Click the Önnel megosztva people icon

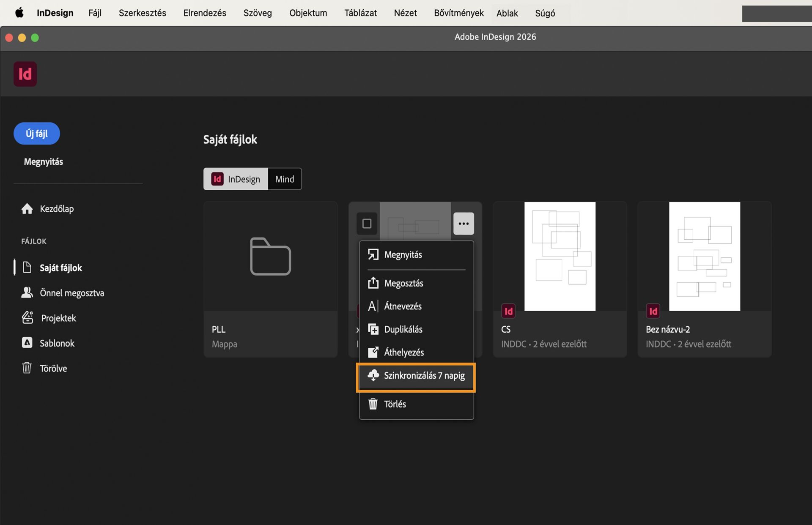click(27, 292)
